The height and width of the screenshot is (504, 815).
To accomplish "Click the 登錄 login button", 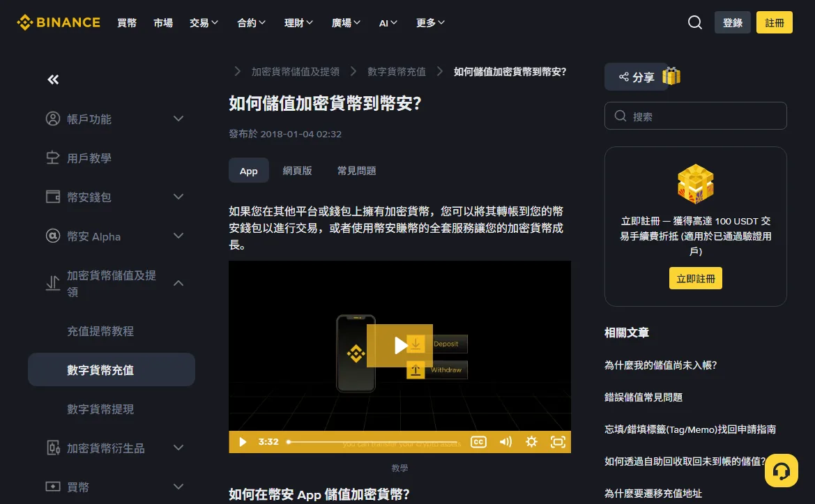I will [732, 22].
